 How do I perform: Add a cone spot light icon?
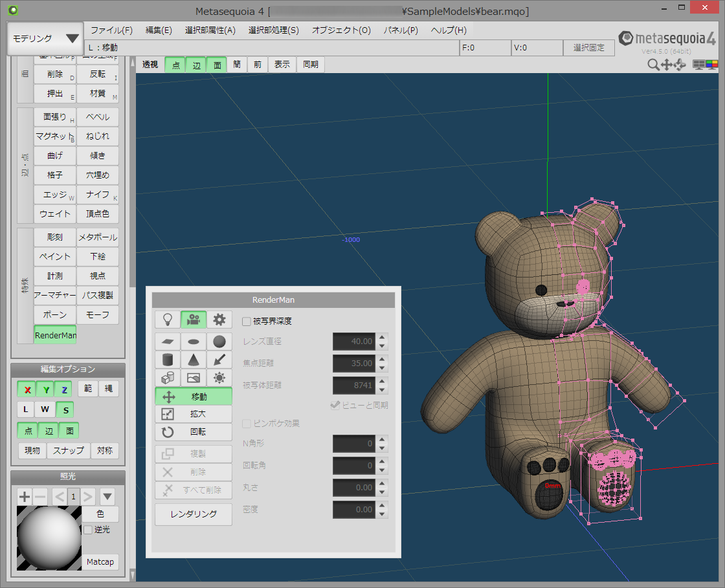coord(194,360)
